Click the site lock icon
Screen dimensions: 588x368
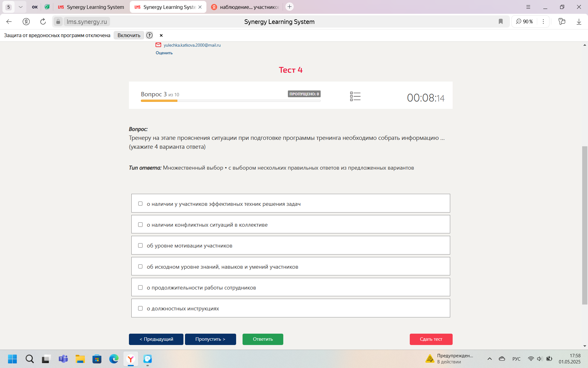(58, 21)
